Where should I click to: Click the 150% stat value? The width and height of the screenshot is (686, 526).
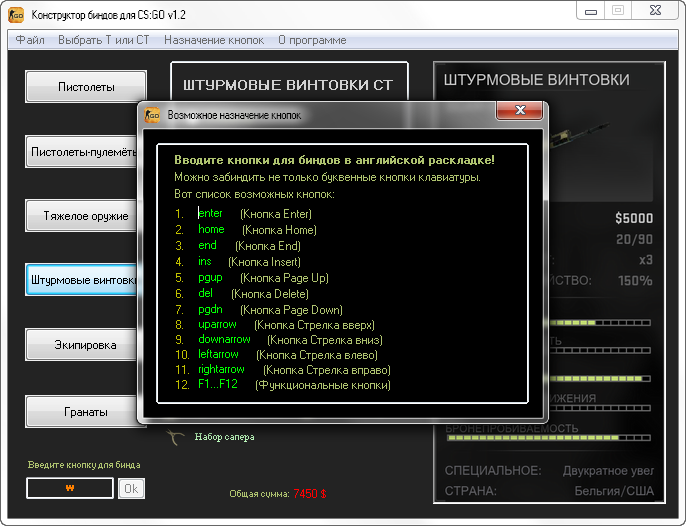(635, 281)
